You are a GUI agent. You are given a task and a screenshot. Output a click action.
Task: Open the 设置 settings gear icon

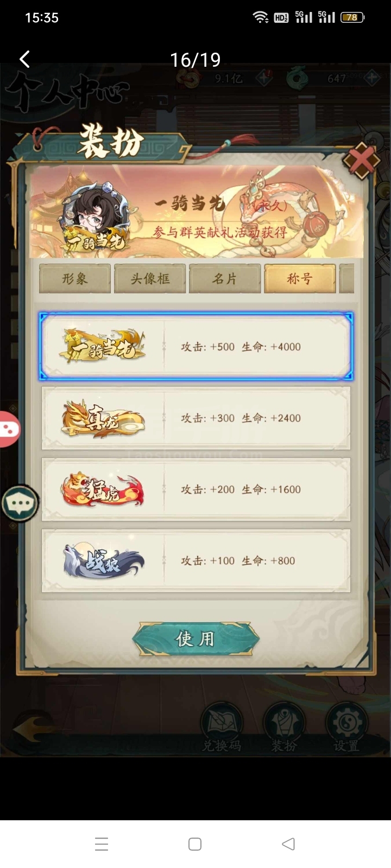click(346, 727)
